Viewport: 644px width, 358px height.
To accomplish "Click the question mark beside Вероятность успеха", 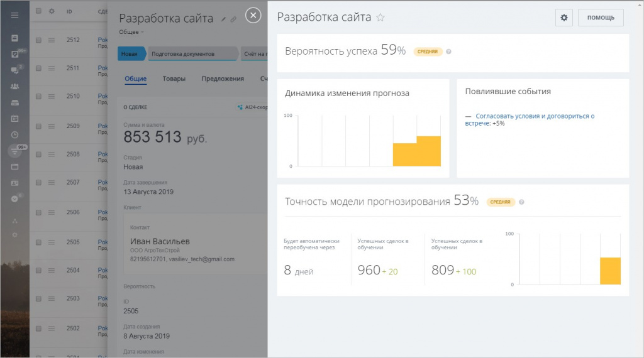I will pos(448,52).
